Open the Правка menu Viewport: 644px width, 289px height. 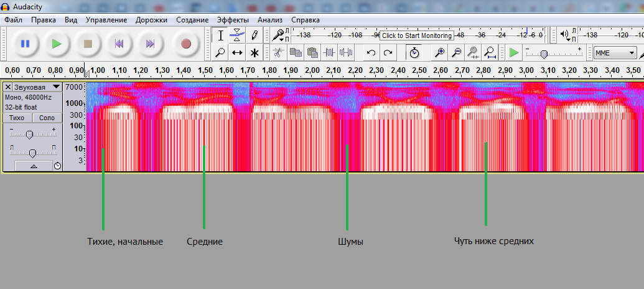click(x=44, y=20)
